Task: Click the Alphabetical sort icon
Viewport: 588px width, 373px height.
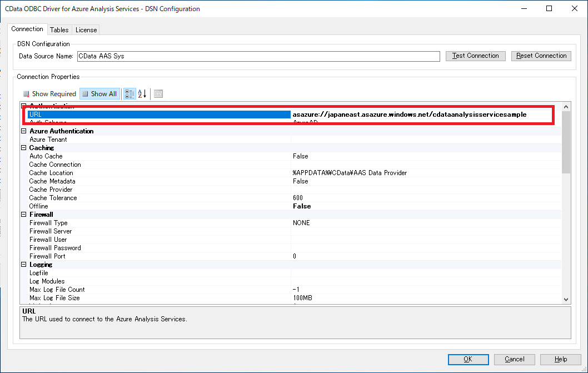Action: point(142,94)
